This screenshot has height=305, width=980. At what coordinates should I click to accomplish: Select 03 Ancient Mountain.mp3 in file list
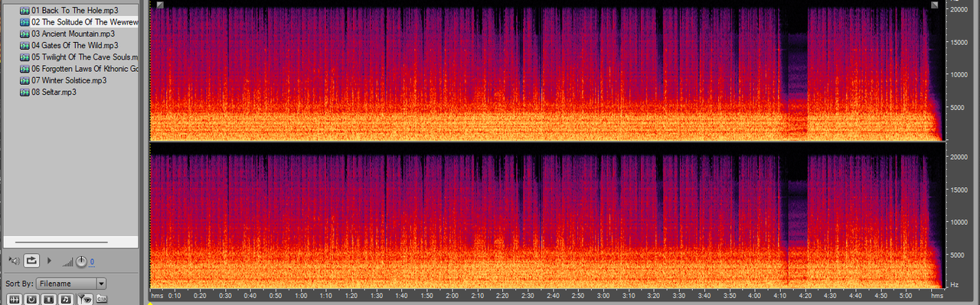(x=73, y=34)
